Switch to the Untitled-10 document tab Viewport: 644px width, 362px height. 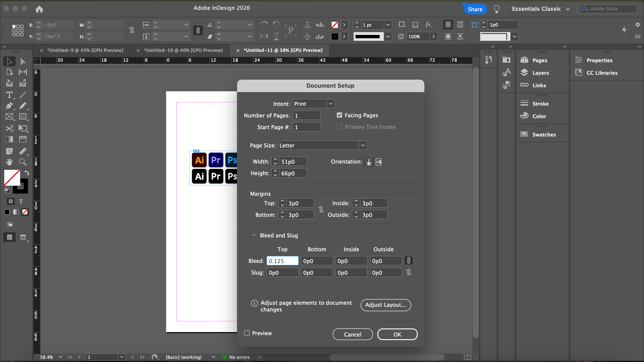(183, 50)
